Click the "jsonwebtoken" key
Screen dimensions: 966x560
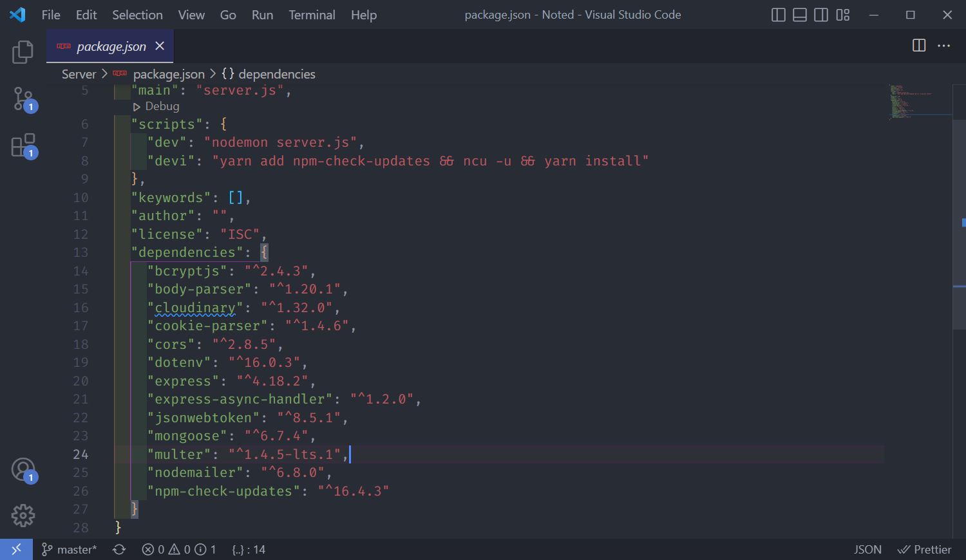204,418
